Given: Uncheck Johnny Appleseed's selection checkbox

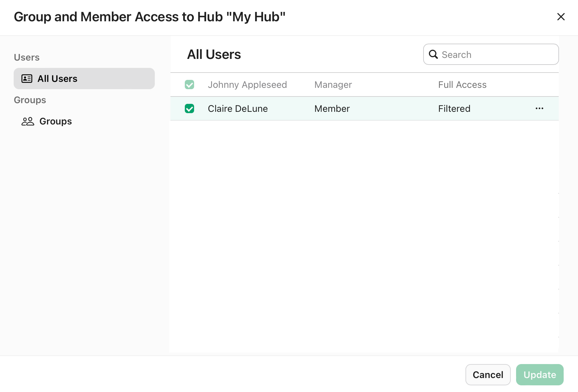Looking at the screenshot, I should click(189, 85).
